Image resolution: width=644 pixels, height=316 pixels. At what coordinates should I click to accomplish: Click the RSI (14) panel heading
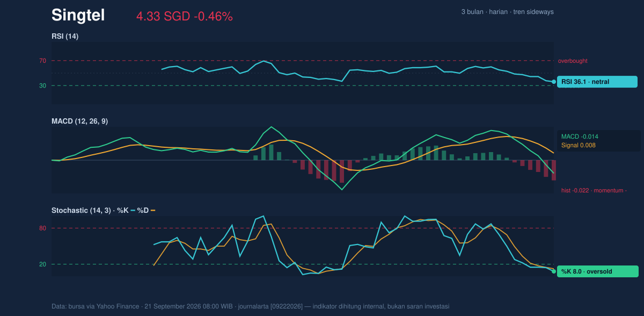(65, 37)
